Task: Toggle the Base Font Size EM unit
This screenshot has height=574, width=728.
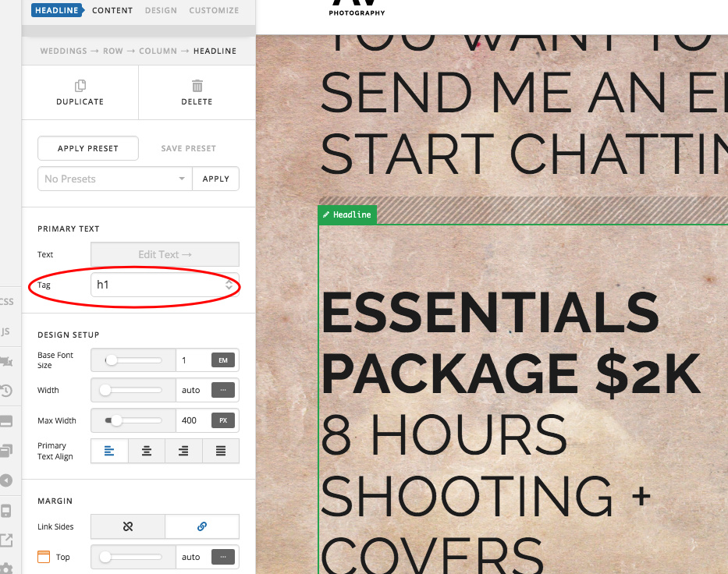Action: pos(222,360)
